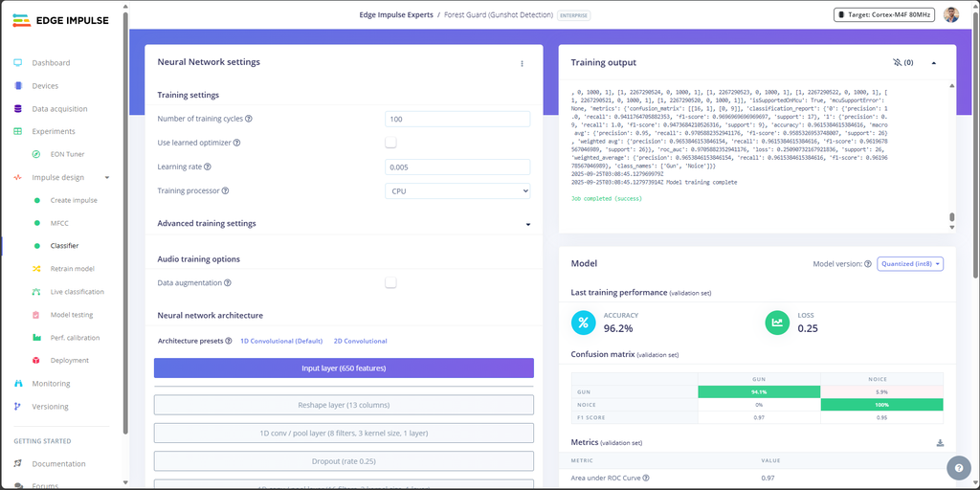Go to Model testing in sidebar

pos(68,314)
